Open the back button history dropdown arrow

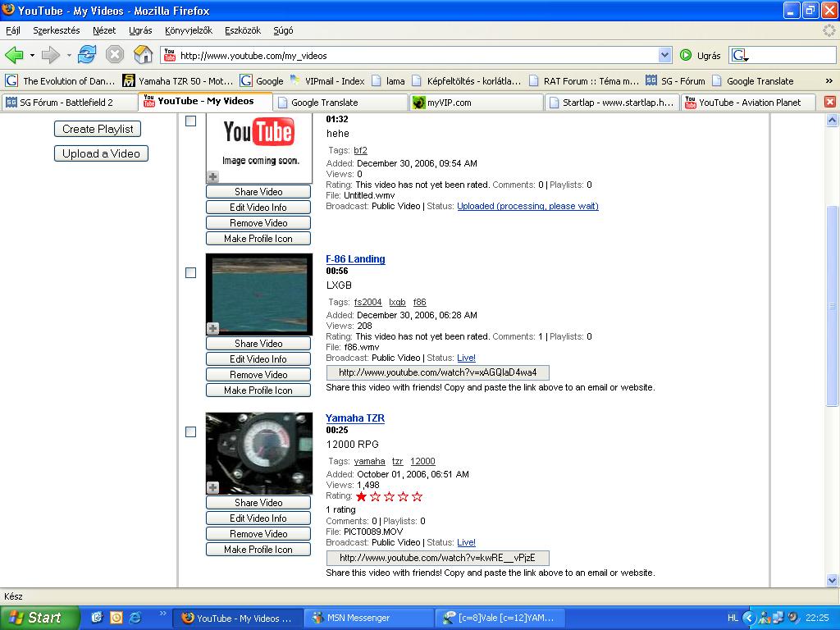pos(32,56)
